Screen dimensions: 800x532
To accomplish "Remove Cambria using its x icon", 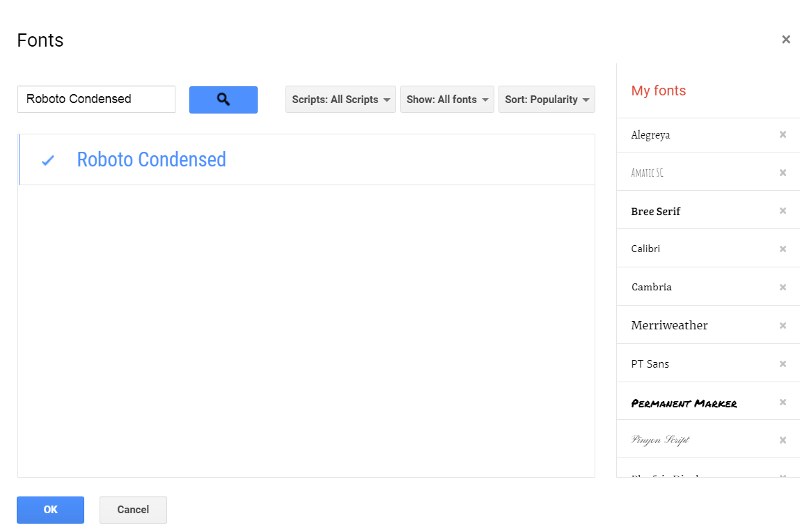I will [x=783, y=288].
